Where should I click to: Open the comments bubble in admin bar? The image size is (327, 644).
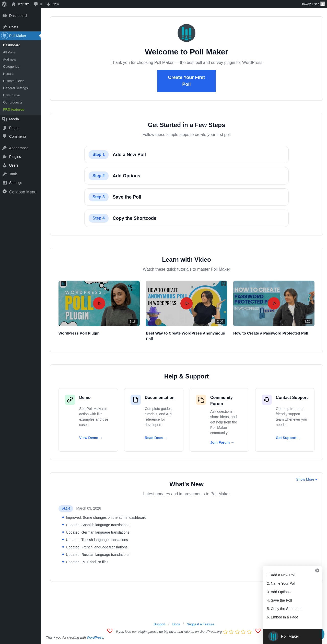click(38, 4)
